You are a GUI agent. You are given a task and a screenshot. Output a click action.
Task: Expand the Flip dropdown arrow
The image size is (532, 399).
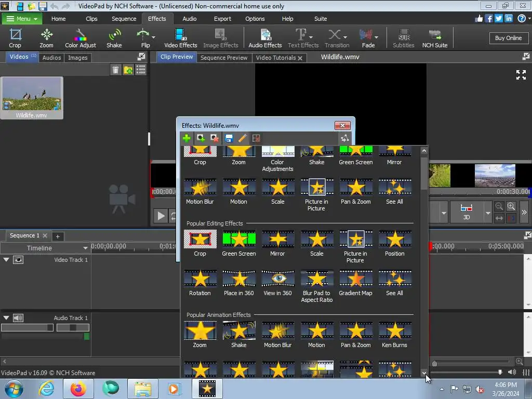tap(154, 37)
